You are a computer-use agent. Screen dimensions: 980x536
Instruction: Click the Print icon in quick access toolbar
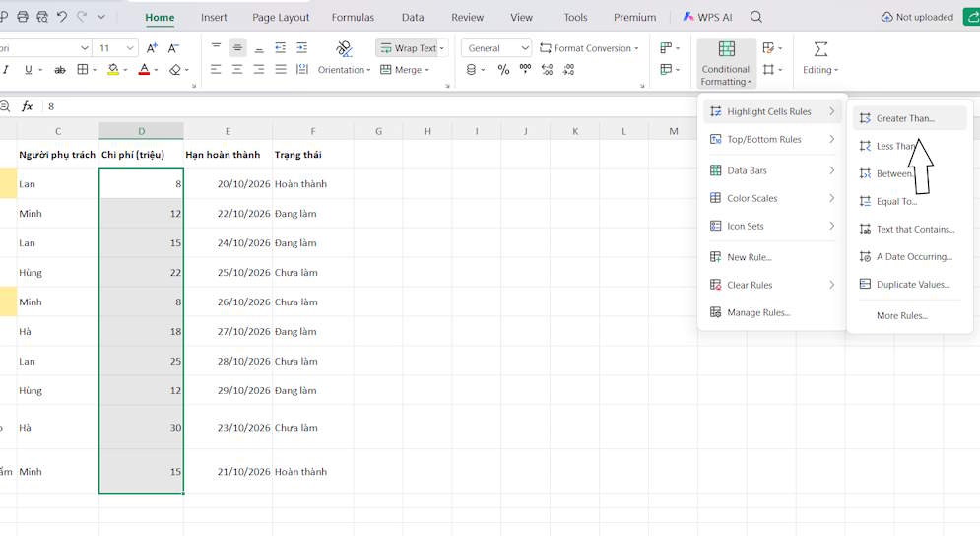tap(23, 17)
